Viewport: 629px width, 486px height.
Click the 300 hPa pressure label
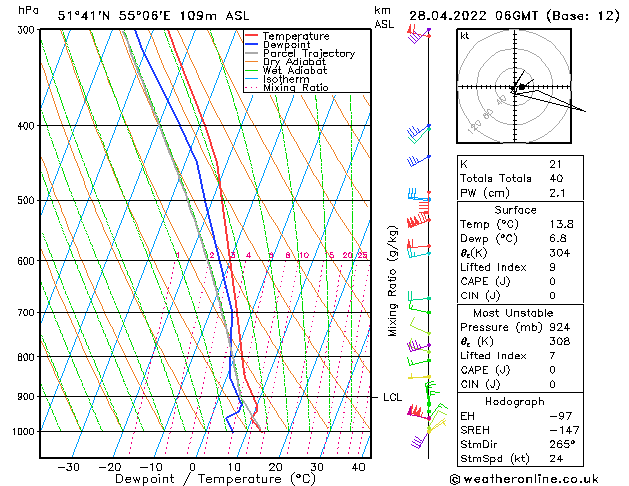(27, 30)
